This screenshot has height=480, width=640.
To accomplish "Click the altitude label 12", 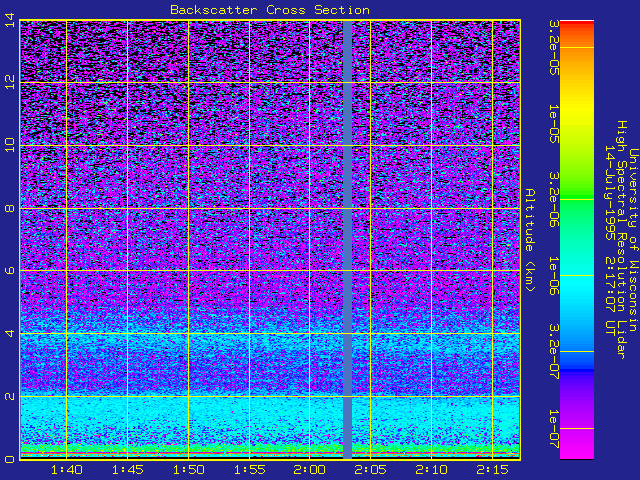I will [10, 82].
